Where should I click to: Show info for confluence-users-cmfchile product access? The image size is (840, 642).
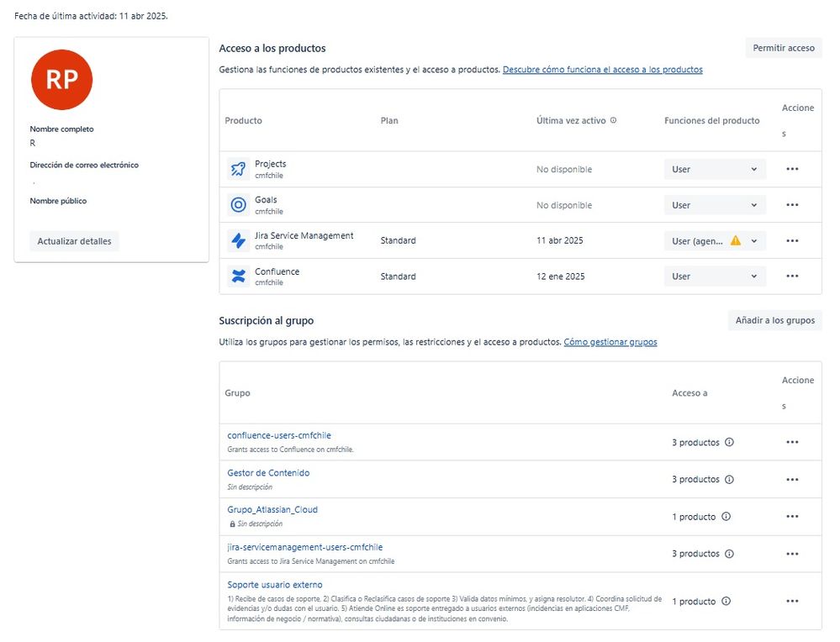click(x=729, y=442)
